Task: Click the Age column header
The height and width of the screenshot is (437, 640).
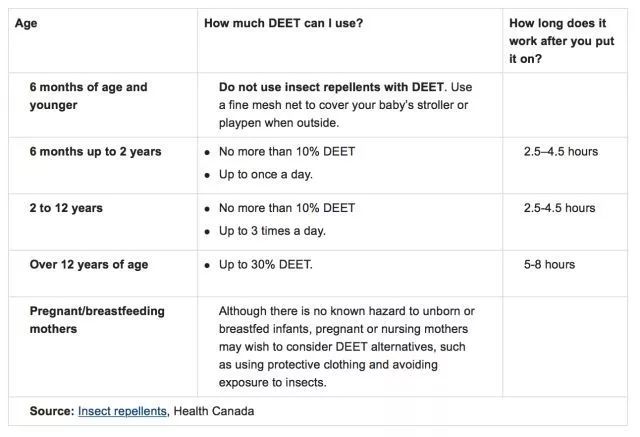Action: [26, 23]
